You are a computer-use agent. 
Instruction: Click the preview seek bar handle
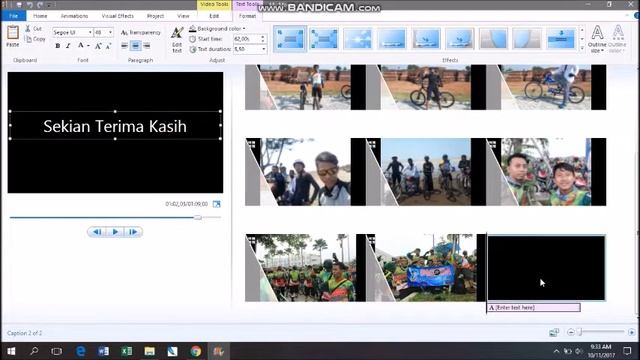click(198, 218)
